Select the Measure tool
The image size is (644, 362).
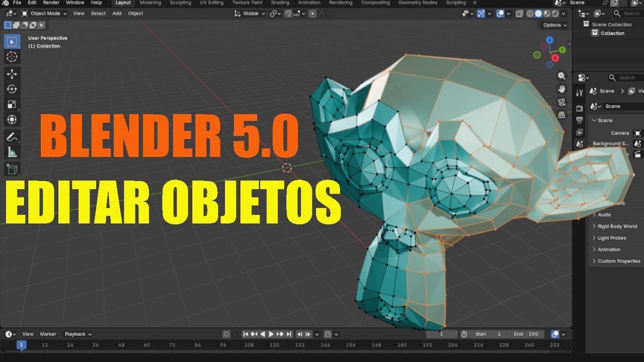12,152
